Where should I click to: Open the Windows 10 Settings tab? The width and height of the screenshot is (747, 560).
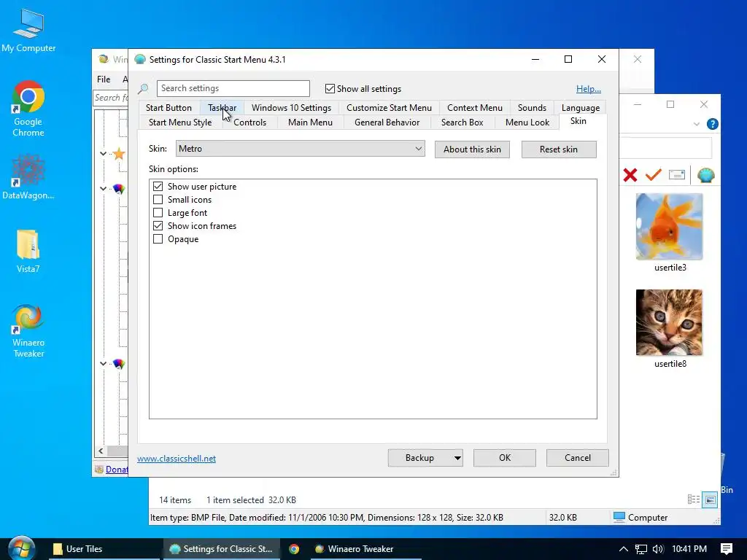pos(291,108)
